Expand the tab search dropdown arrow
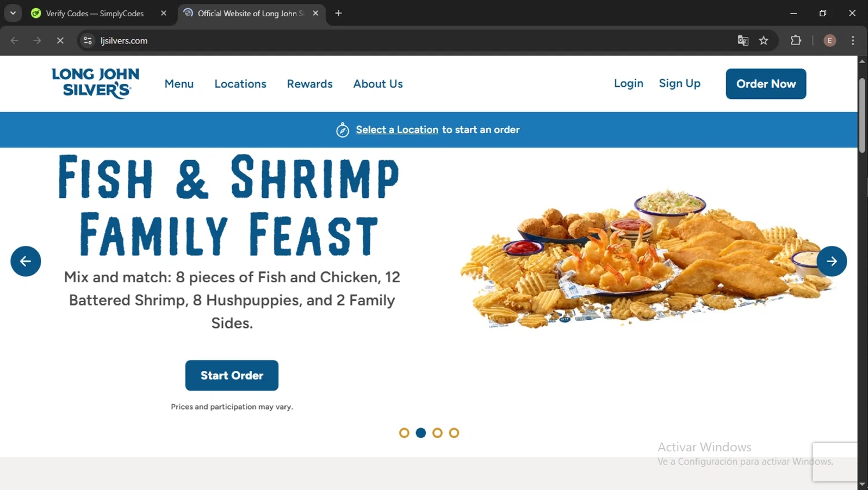 pyautogui.click(x=13, y=13)
